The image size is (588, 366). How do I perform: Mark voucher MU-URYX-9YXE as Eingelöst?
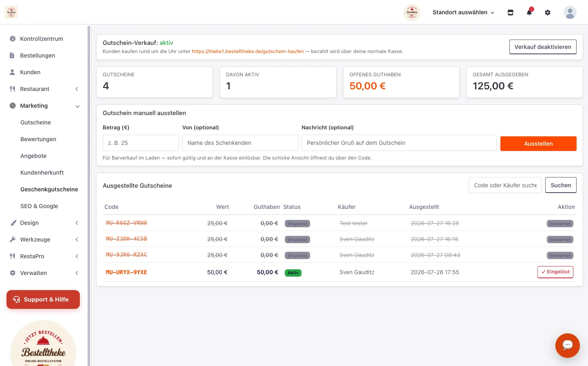point(555,272)
